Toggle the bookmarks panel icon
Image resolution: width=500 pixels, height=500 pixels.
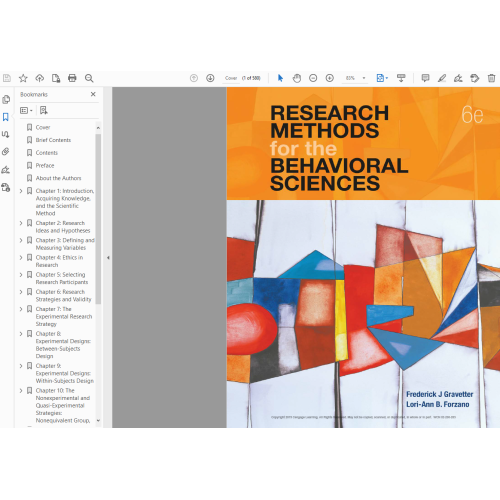point(6,117)
